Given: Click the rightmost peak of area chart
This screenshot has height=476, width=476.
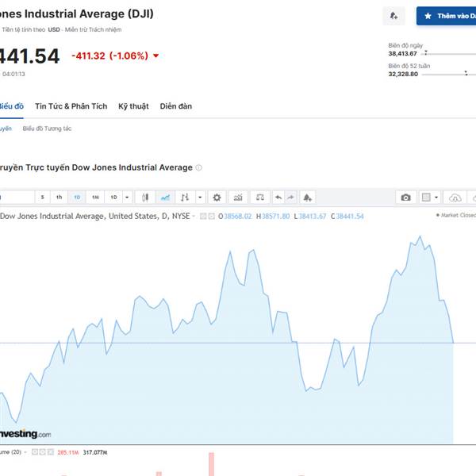Looking at the screenshot, I should click(x=420, y=236).
